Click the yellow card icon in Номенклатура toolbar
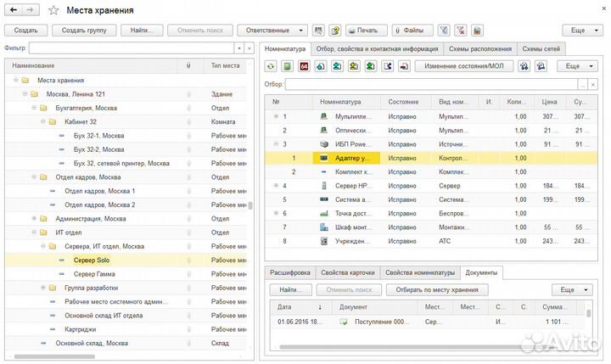The image size is (611, 364). 354,66
